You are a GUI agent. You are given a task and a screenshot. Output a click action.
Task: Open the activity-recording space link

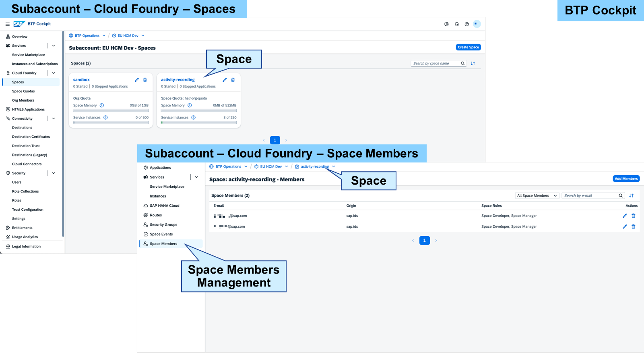click(178, 80)
